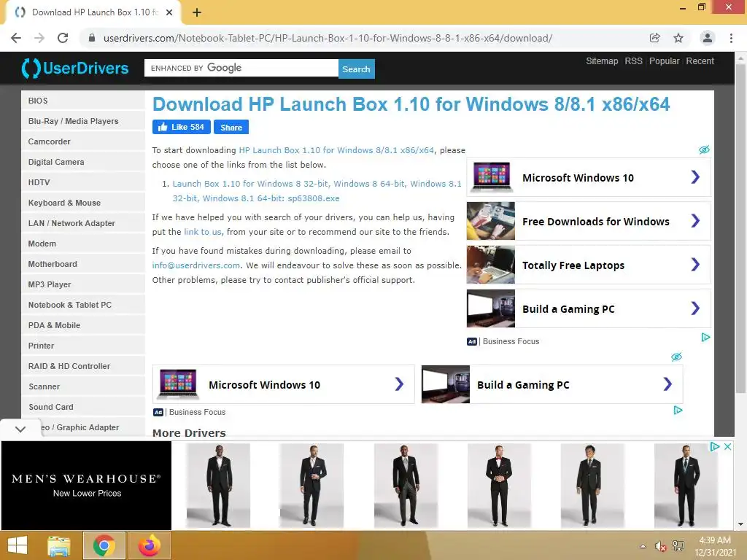The height and width of the screenshot is (560, 747).
Task: Open File Explorer from the taskbar
Action: pos(59,545)
